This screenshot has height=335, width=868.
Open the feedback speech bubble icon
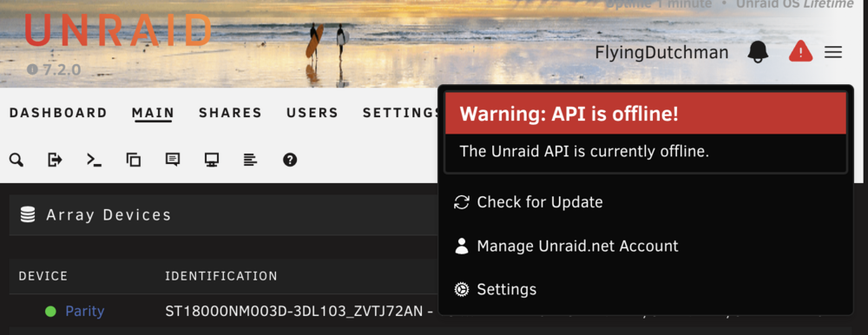173,161
